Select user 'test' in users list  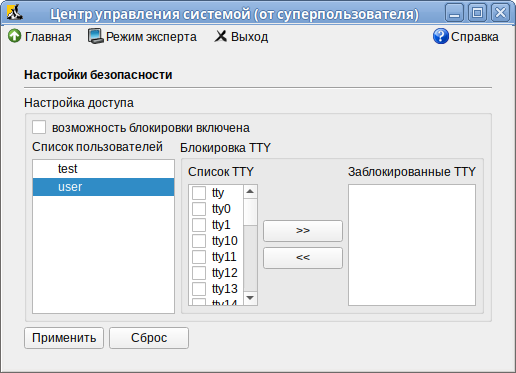[103, 169]
